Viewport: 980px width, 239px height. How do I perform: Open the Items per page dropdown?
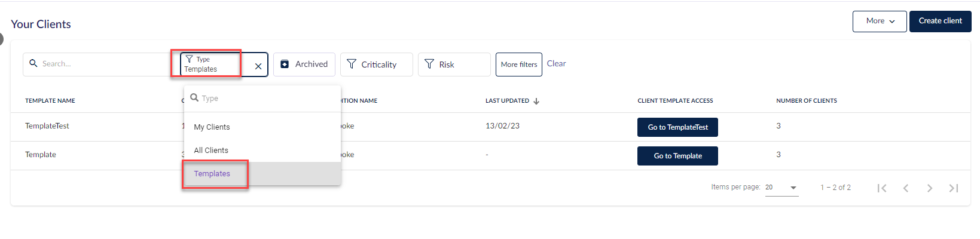pyautogui.click(x=781, y=188)
